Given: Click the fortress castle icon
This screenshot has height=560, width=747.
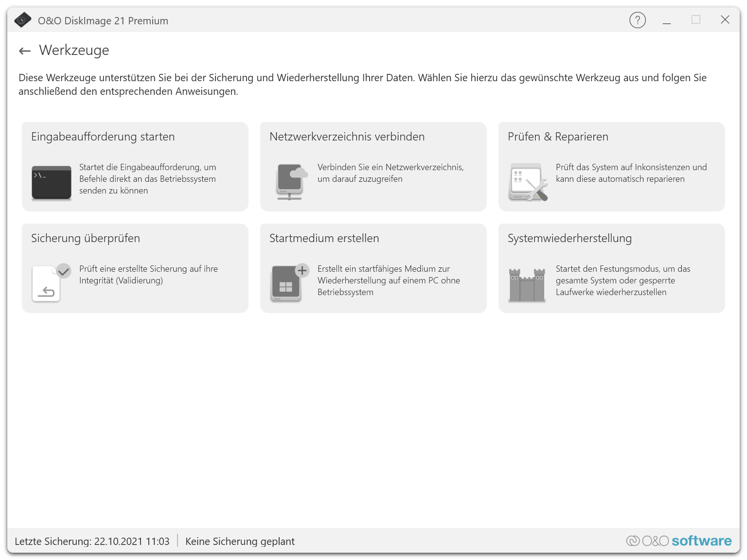Looking at the screenshot, I should [x=527, y=285].
